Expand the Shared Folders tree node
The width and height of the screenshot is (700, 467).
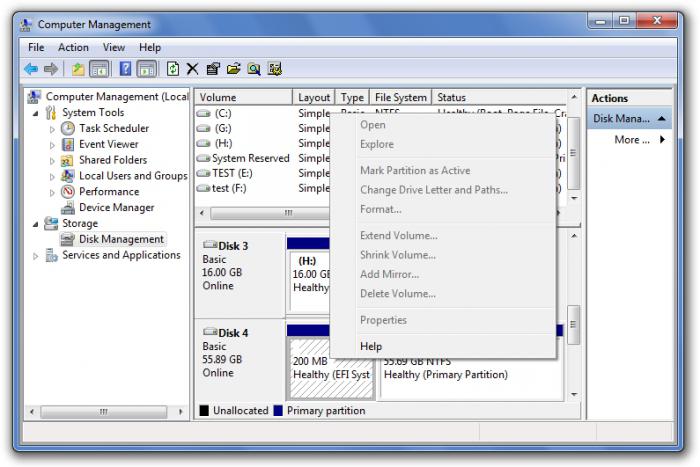click(52, 161)
